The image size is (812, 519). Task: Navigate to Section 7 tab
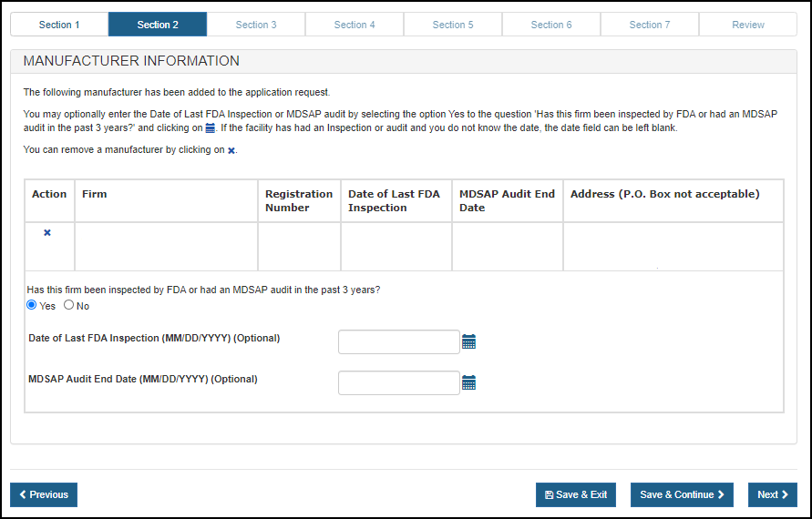[650, 25]
